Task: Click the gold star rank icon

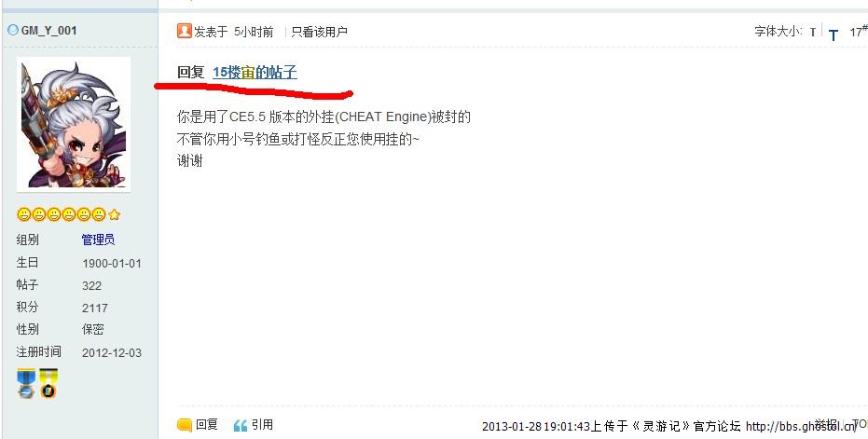Action: point(114,214)
